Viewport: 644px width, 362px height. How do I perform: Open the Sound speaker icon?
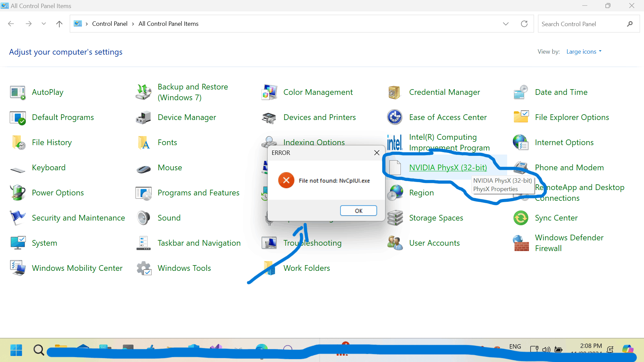click(144, 218)
